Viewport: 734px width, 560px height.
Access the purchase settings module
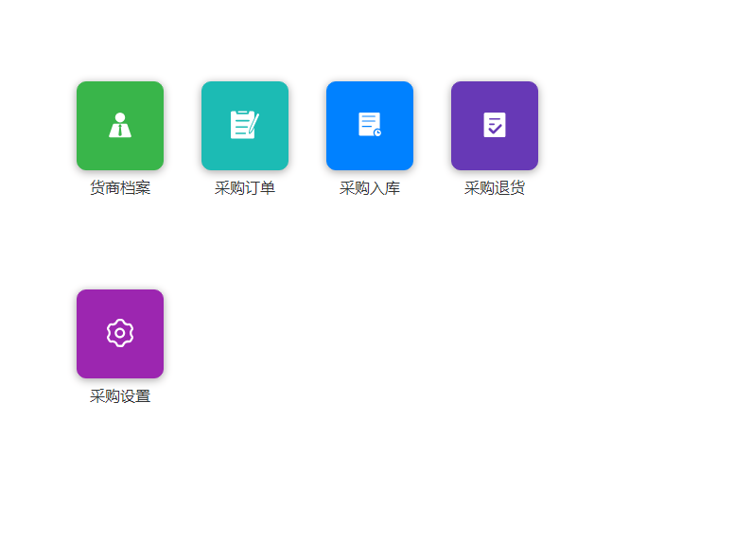tap(120, 334)
